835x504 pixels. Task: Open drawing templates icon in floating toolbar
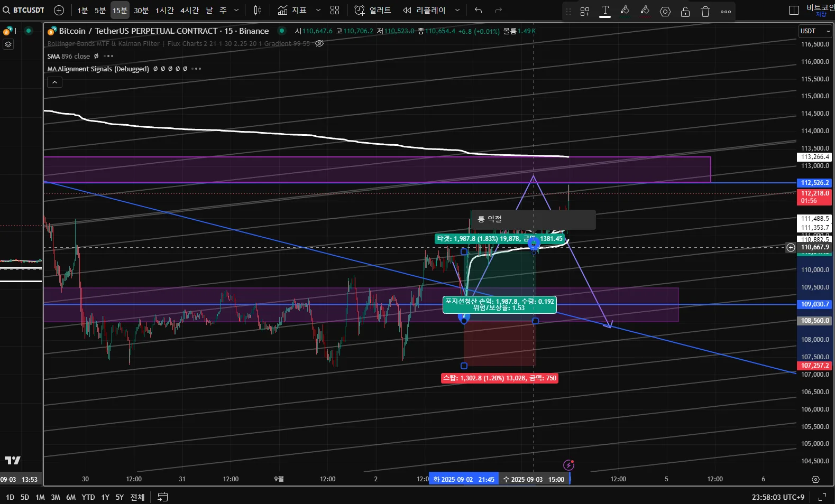pos(585,11)
